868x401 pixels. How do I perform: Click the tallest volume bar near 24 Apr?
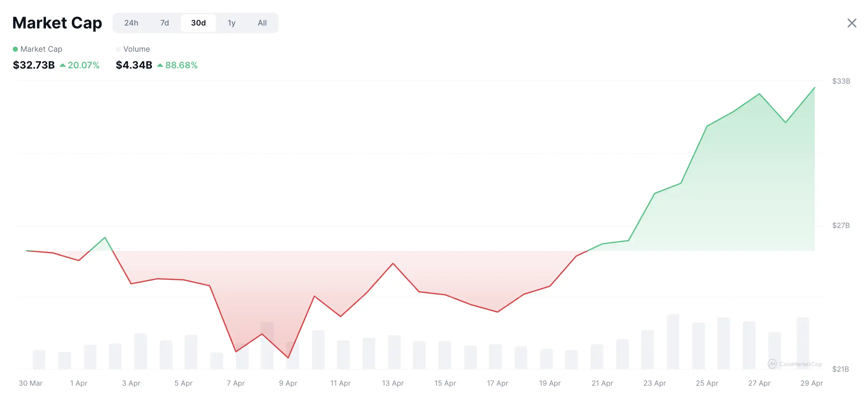(x=673, y=341)
